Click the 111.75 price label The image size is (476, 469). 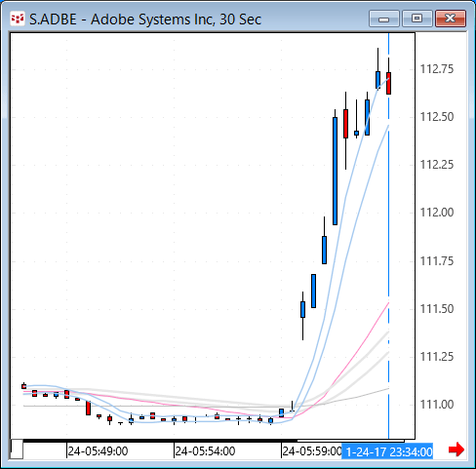coord(437,260)
